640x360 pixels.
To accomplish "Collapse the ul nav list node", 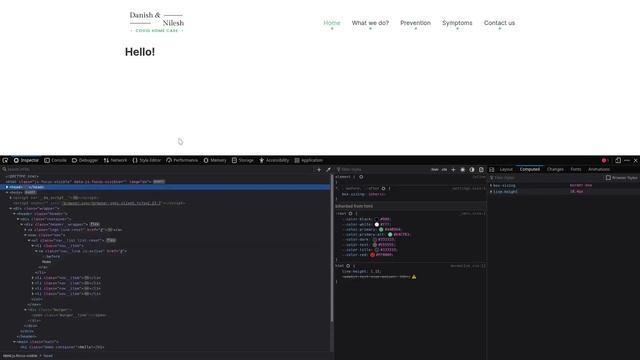I will pos(29,240).
